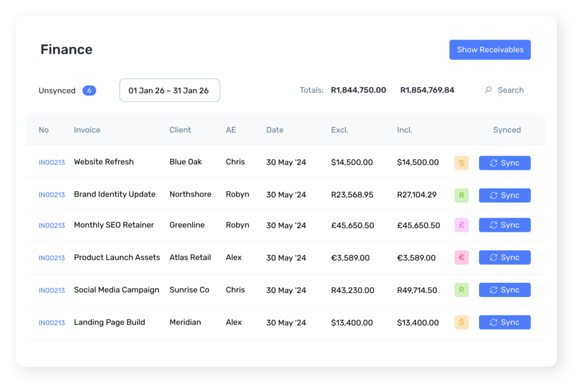Click the Show Receivables button
This screenshot has height=392, width=582.
(490, 49)
